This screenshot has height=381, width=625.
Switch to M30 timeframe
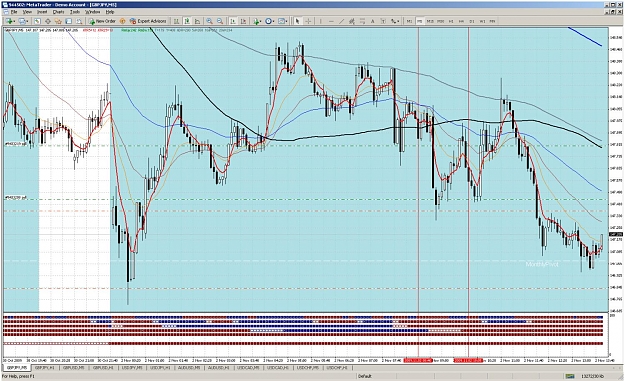point(440,21)
